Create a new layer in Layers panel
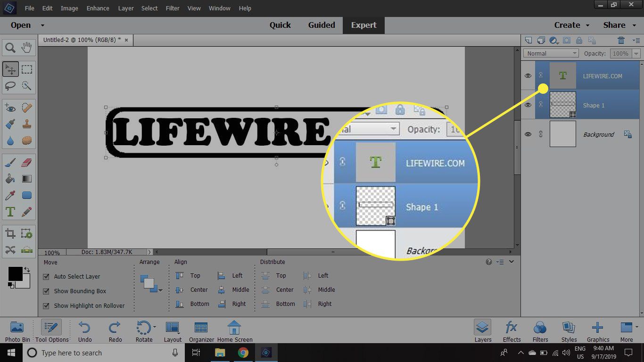The image size is (644, 362). [528, 41]
